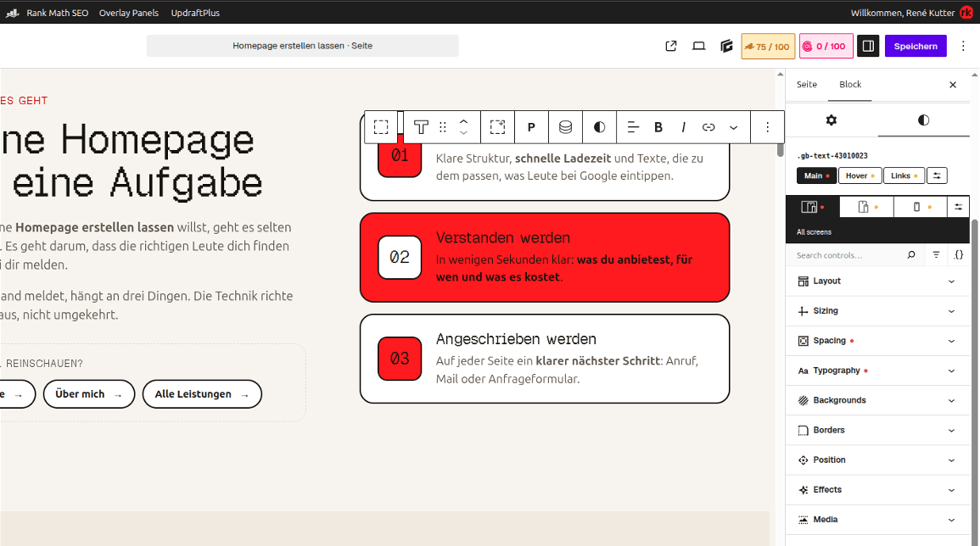Select the Links state selector
980x546 pixels.
[904, 176]
